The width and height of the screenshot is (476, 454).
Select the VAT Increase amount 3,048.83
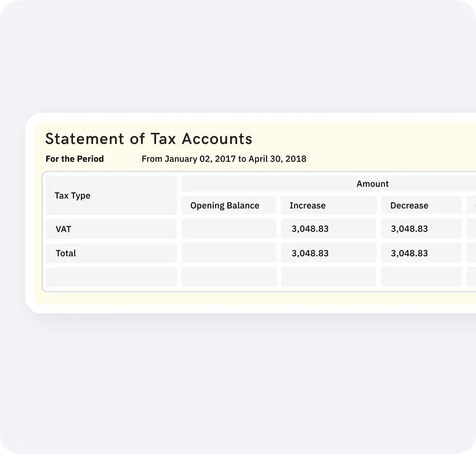click(310, 229)
